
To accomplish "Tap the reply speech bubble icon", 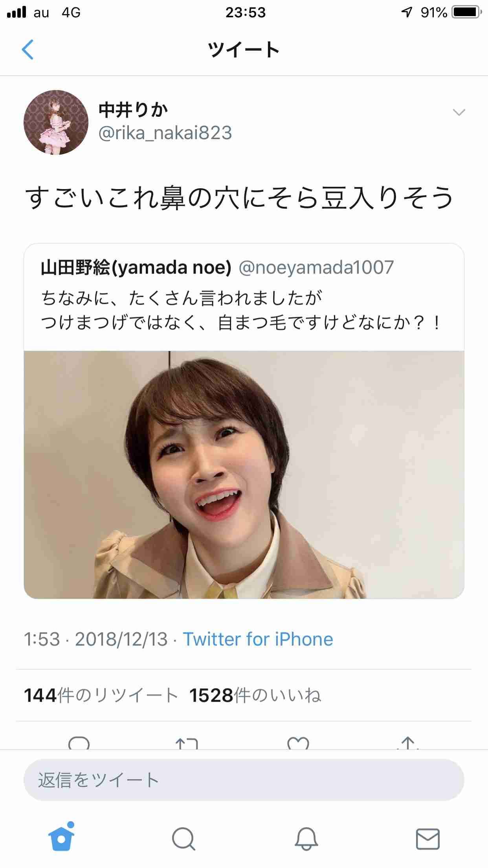I will click(79, 743).
